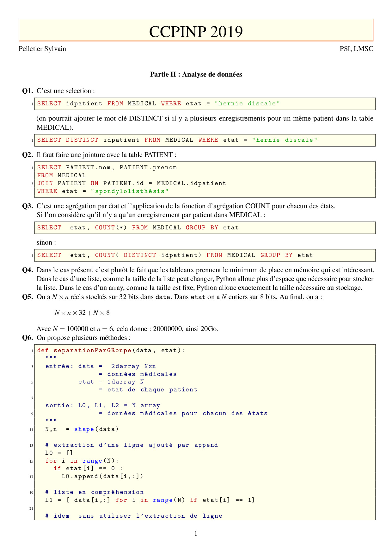Click the Q6. question label
The width and height of the screenshot is (392, 555).
[x=28, y=338]
